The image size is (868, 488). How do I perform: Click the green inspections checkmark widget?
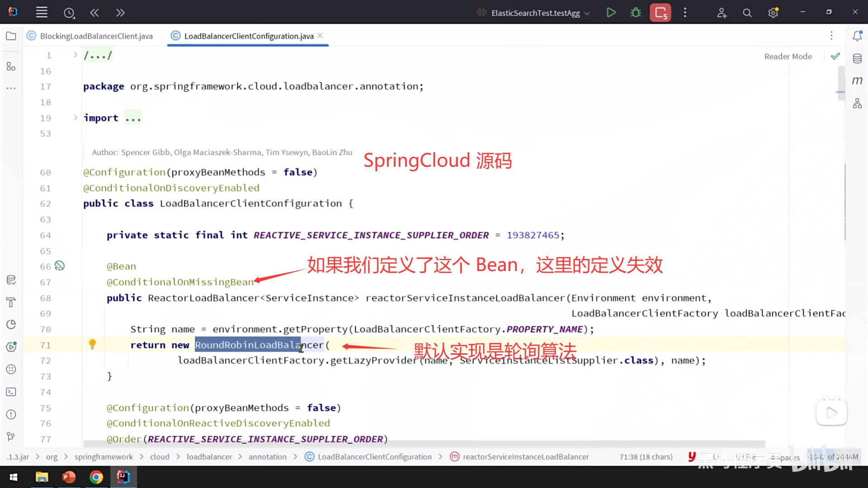pos(835,56)
